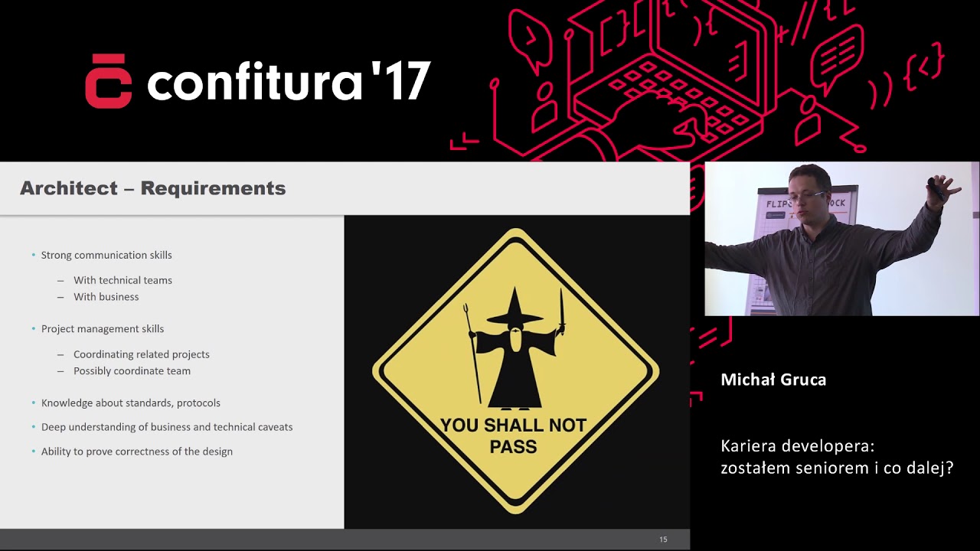Screen dimensions: 980x551
Task: Click the speaker name "Michał Gruca"
Action: tap(773, 380)
